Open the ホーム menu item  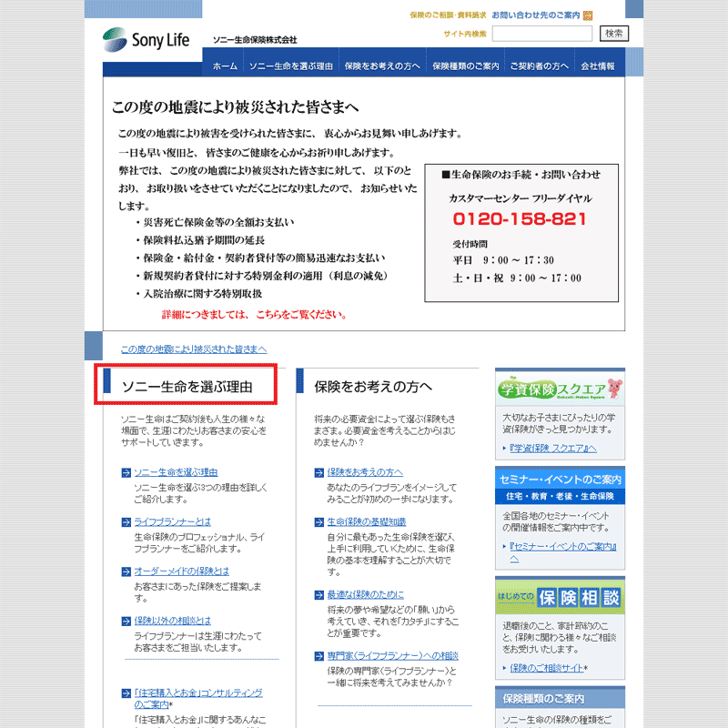point(225,66)
